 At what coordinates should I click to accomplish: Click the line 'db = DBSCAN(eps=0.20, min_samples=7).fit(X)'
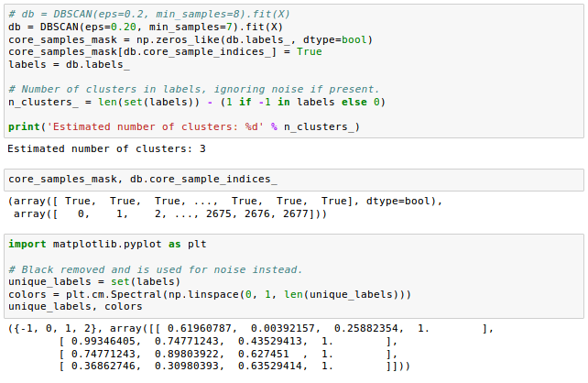146,27
